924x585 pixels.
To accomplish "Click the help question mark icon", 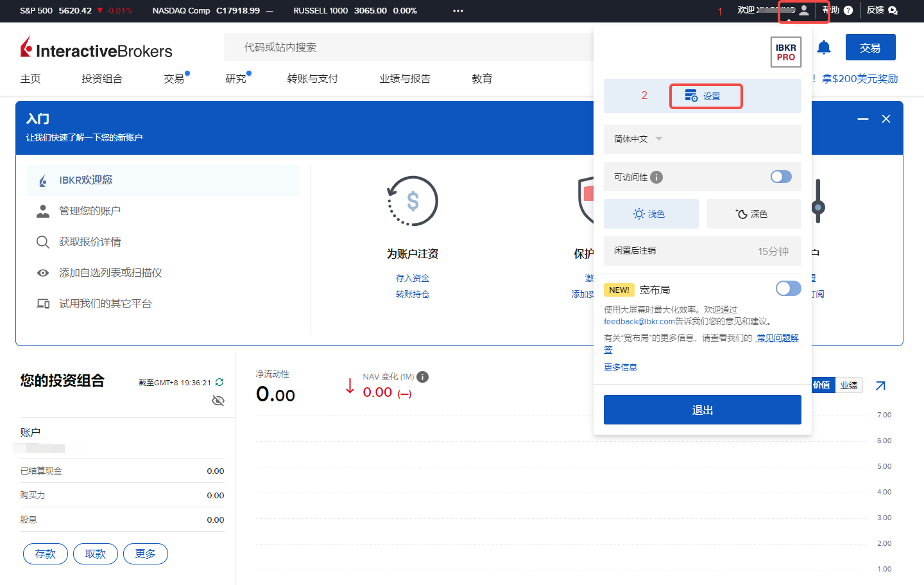I will point(848,10).
